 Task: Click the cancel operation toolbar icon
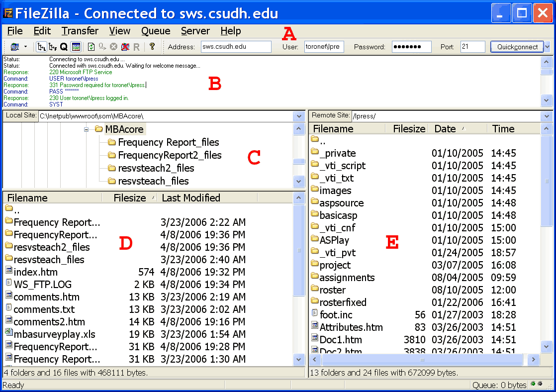click(113, 46)
